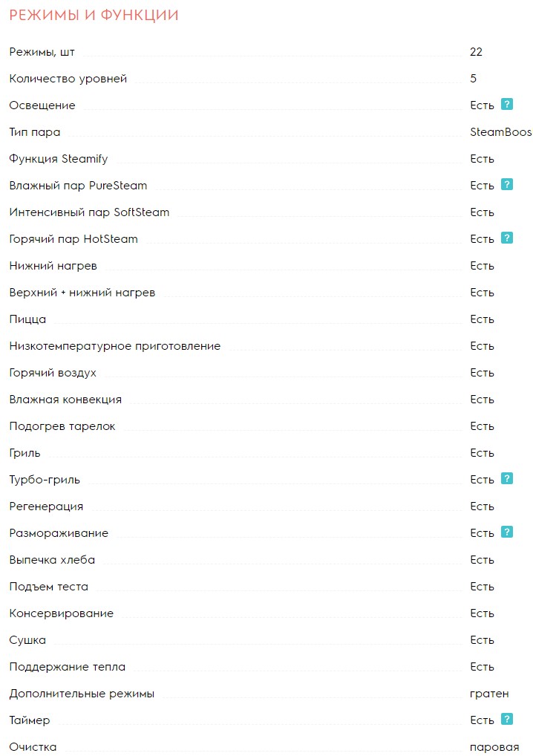Open the help icon for Размораживание

(x=507, y=532)
